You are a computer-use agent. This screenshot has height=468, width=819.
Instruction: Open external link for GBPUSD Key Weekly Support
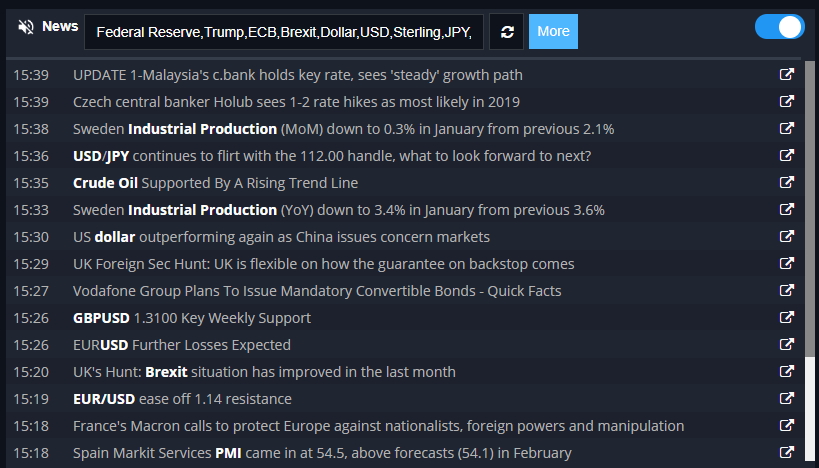click(x=787, y=317)
